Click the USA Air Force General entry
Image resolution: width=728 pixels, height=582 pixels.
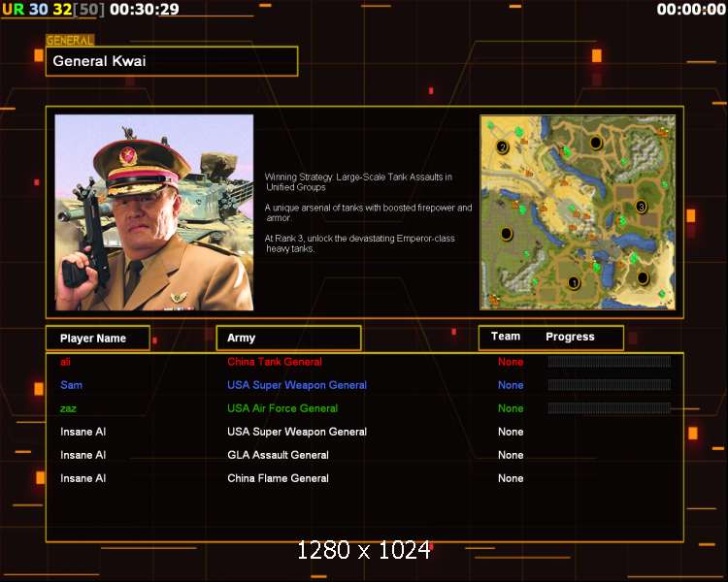pyautogui.click(x=282, y=408)
